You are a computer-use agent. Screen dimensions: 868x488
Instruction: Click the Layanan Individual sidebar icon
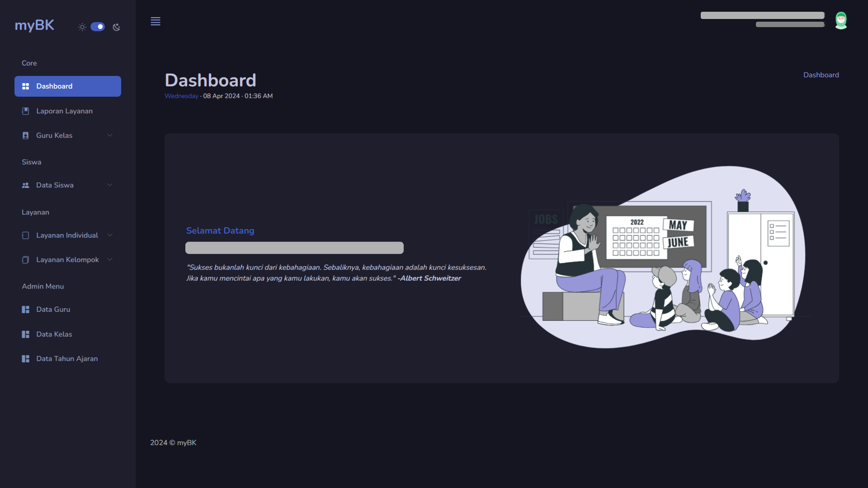pyautogui.click(x=26, y=235)
